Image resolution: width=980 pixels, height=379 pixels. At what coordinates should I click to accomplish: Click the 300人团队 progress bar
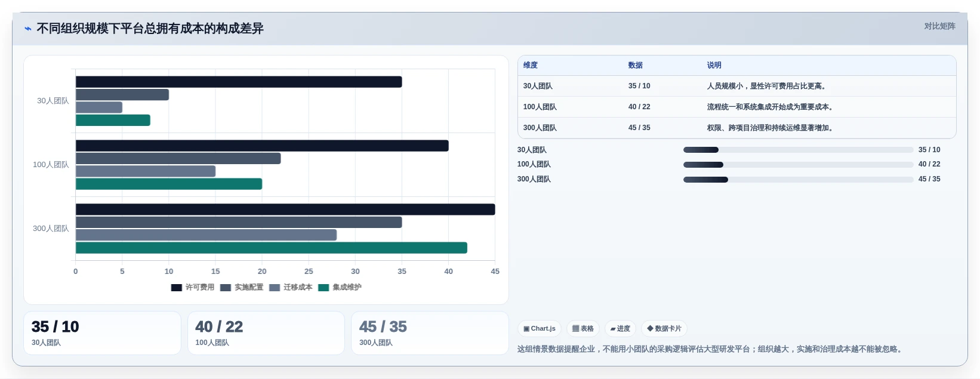pos(799,179)
